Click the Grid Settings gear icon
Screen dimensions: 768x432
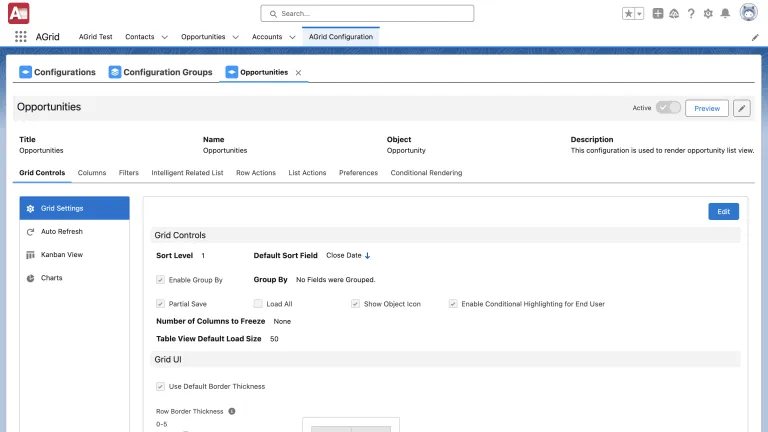pyautogui.click(x=30, y=209)
